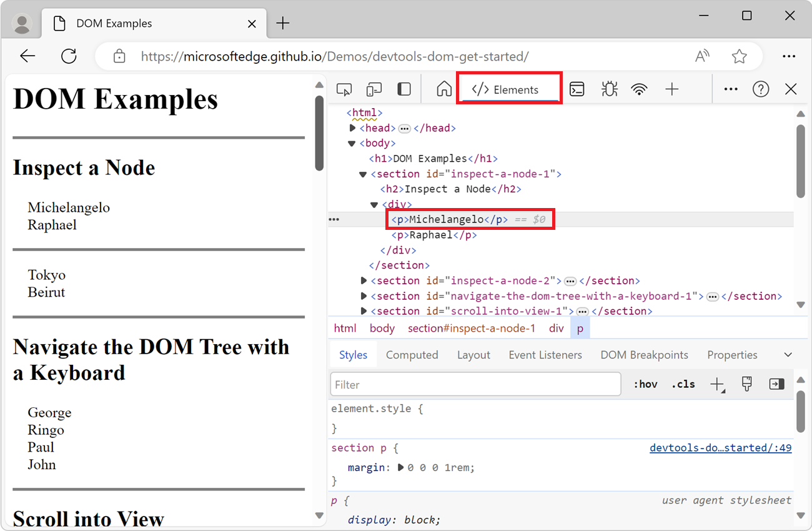812x531 pixels.
Task: Open DevTools help question mark
Action: 761,89
